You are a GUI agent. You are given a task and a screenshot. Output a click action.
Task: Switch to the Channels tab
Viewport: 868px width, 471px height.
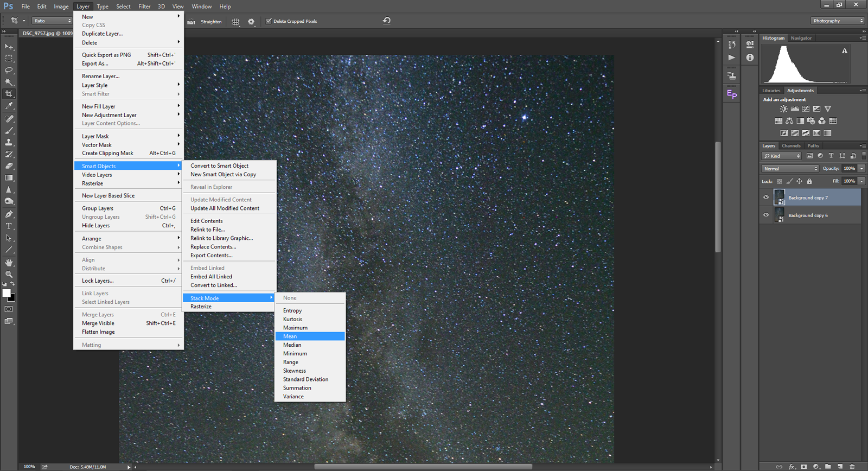tap(791, 146)
